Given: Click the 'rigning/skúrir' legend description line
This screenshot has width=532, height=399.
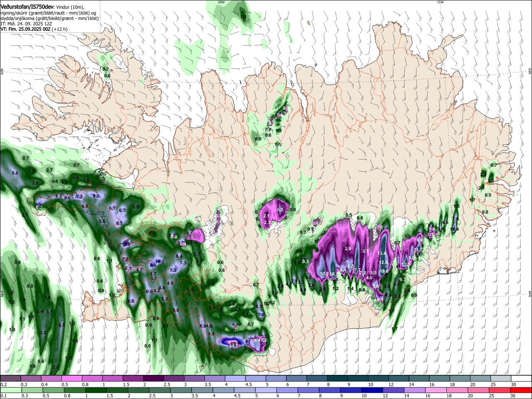Looking at the screenshot, I should point(48,13).
